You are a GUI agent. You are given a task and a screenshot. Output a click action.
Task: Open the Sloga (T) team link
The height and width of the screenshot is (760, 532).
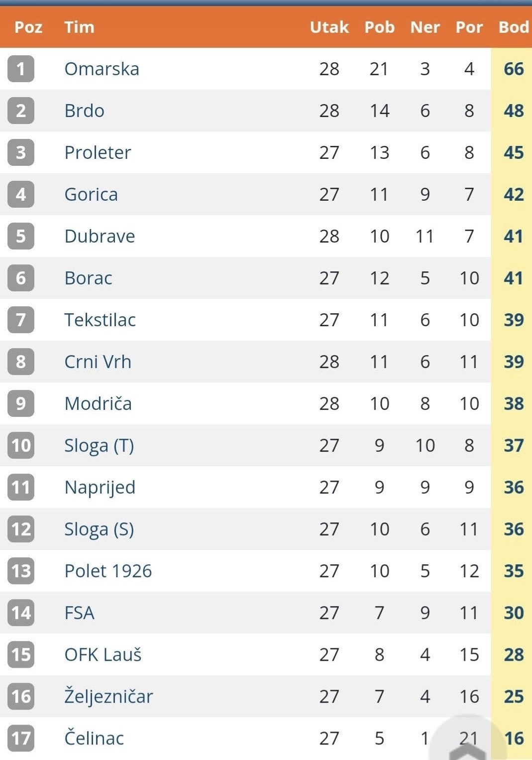click(x=99, y=446)
